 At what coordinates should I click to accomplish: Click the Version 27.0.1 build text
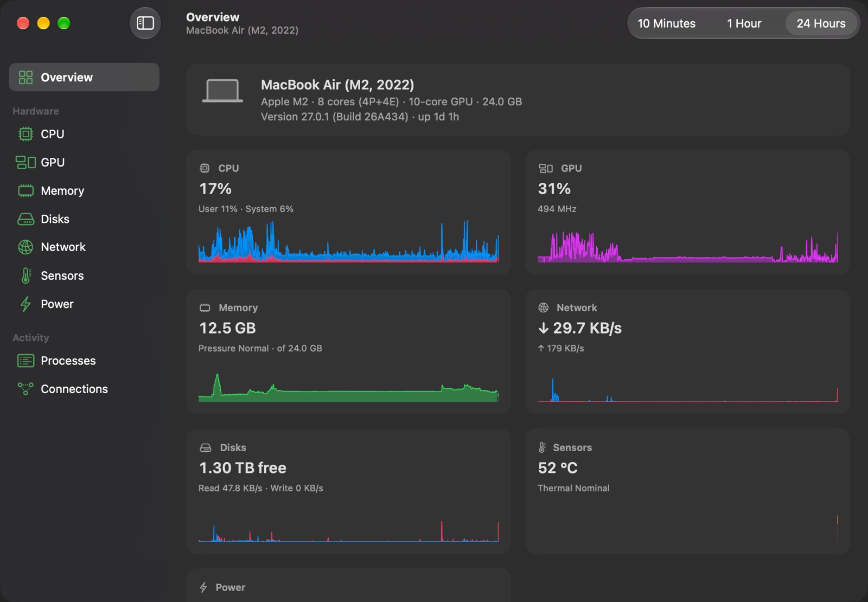pyautogui.click(x=360, y=117)
